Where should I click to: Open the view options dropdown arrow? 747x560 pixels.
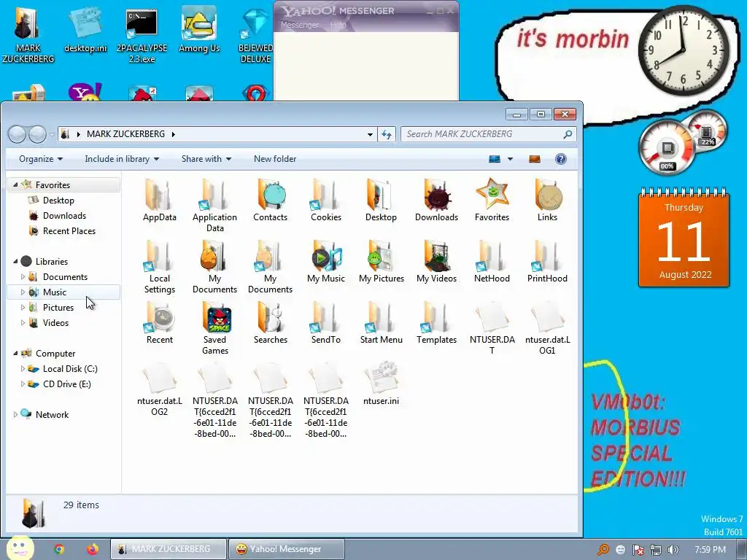coord(510,159)
